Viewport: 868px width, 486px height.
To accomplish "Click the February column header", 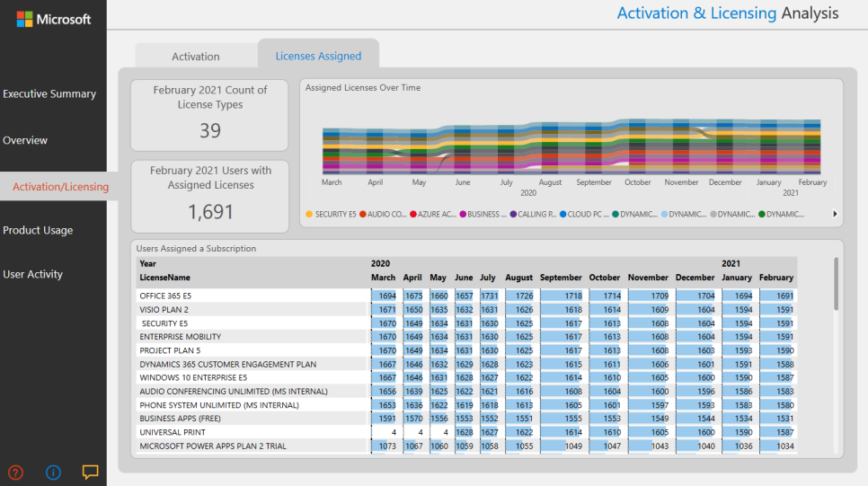I will click(x=776, y=278).
